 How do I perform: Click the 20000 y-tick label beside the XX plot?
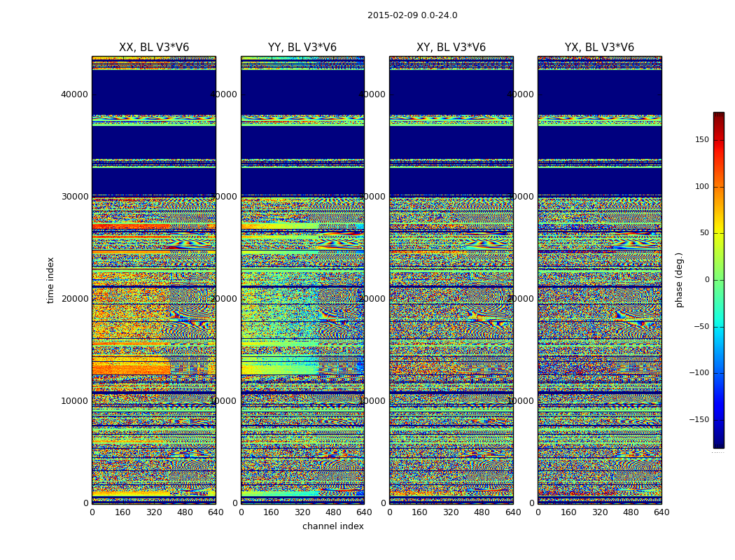point(75,299)
